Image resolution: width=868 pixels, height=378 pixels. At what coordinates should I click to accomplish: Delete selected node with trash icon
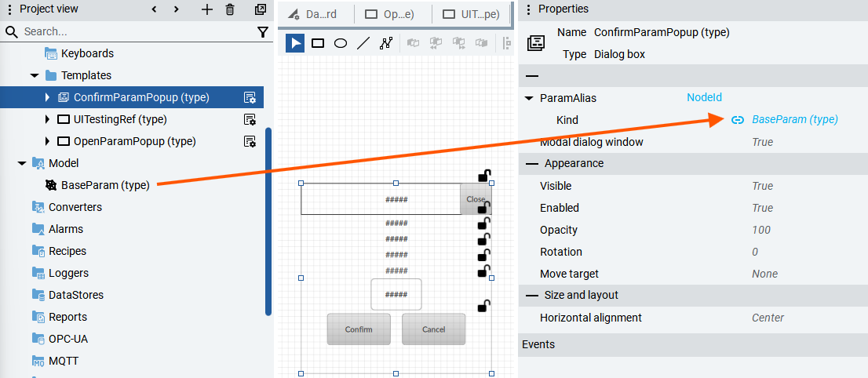(230, 9)
